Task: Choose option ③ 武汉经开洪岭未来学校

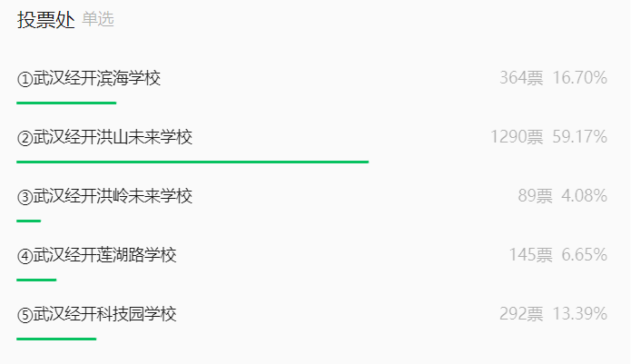Action: pyautogui.click(x=104, y=196)
